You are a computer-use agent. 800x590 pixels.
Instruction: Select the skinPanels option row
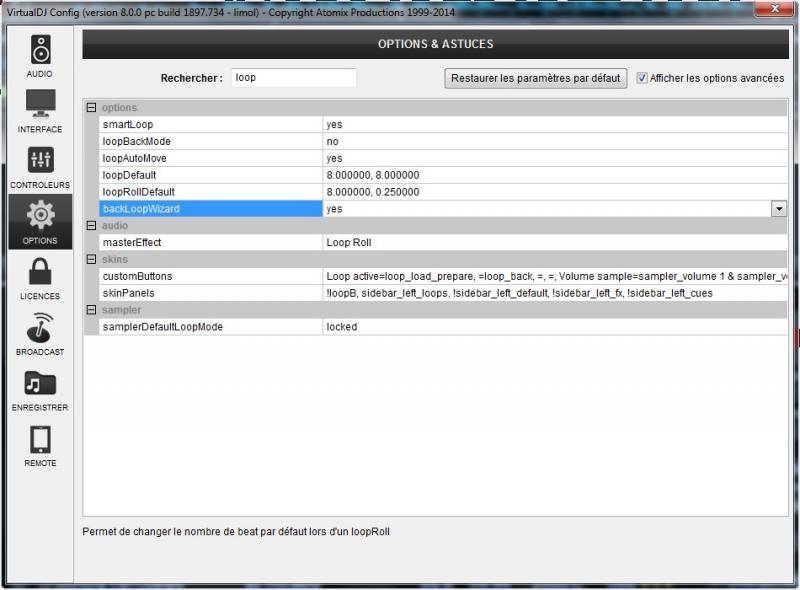(x=443, y=293)
